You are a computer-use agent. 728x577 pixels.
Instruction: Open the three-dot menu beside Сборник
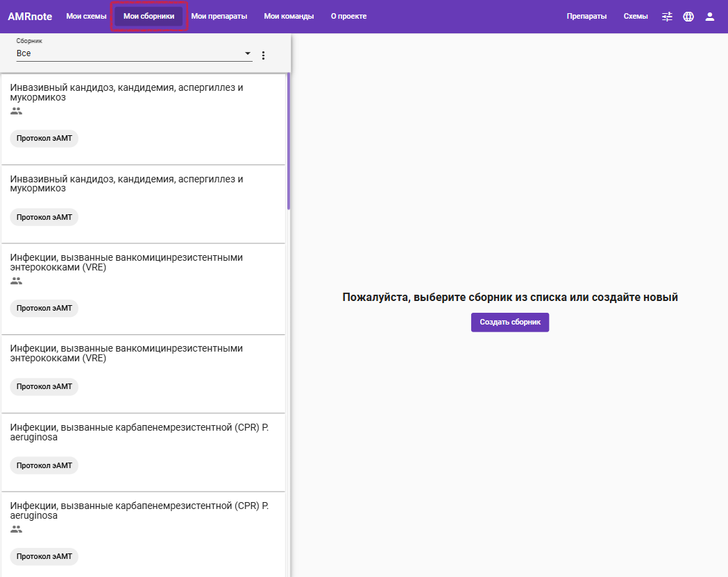pyautogui.click(x=263, y=55)
